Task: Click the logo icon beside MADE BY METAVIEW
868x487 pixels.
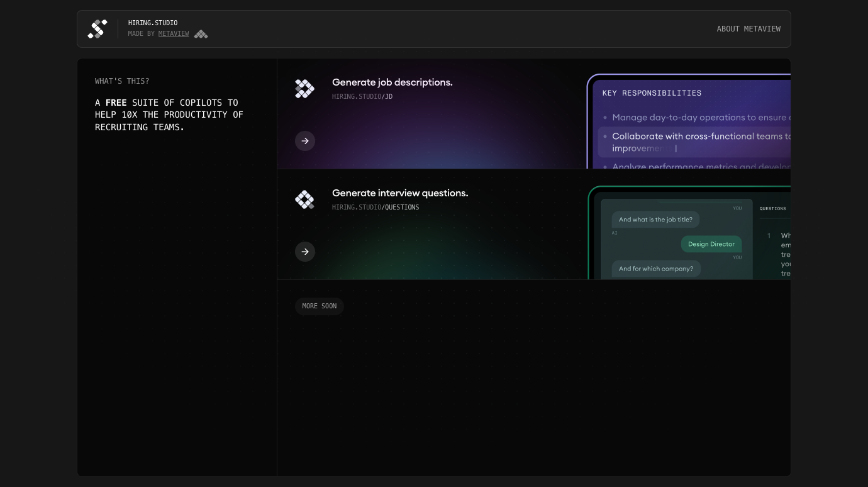Action: tap(201, 34)
